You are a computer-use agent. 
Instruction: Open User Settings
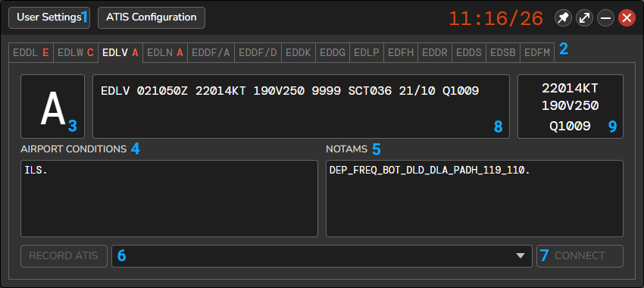[49, 17]
